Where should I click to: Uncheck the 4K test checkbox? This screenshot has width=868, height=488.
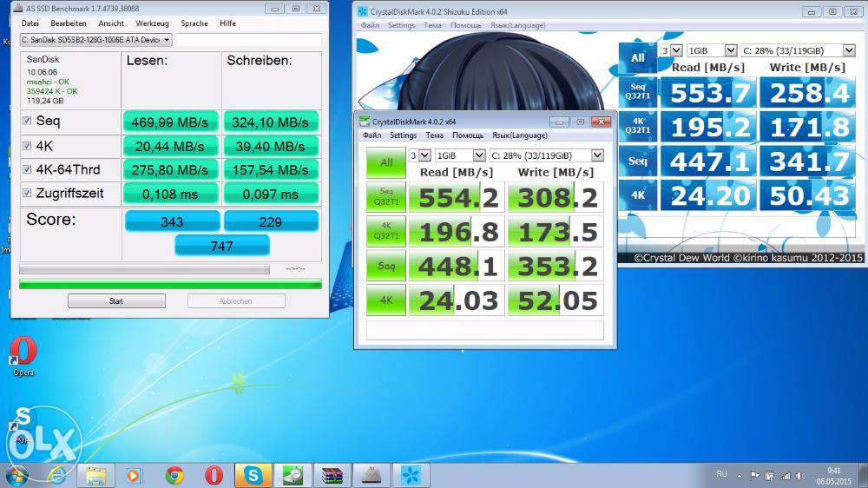tap(27, 146)
